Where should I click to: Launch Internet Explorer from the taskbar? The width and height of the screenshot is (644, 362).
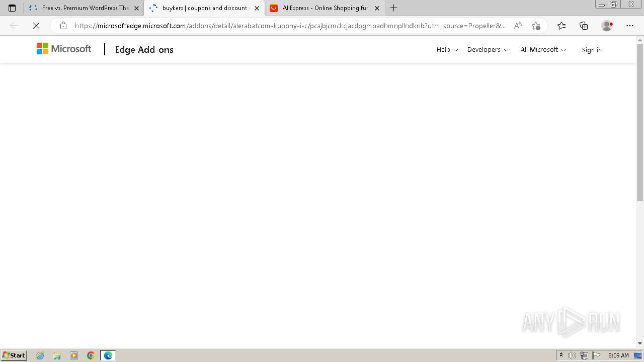tap(40, 355)
